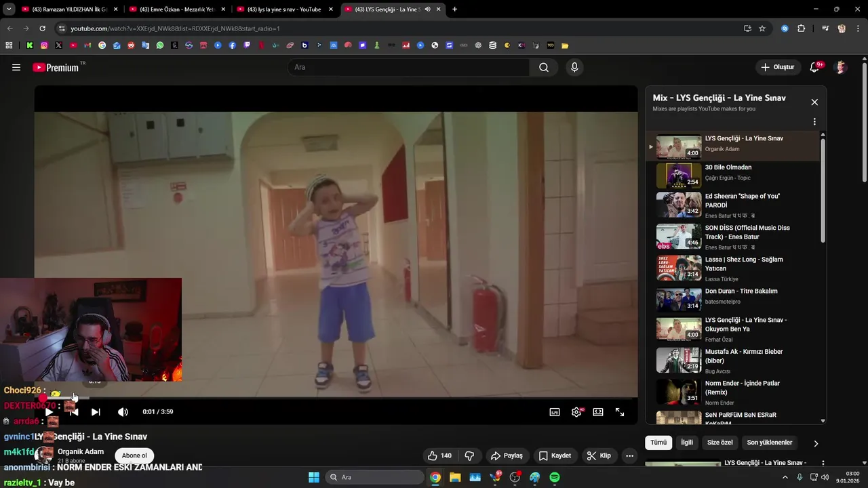
Task: Select the İlgili filter chip
Action: coord(687,443)
